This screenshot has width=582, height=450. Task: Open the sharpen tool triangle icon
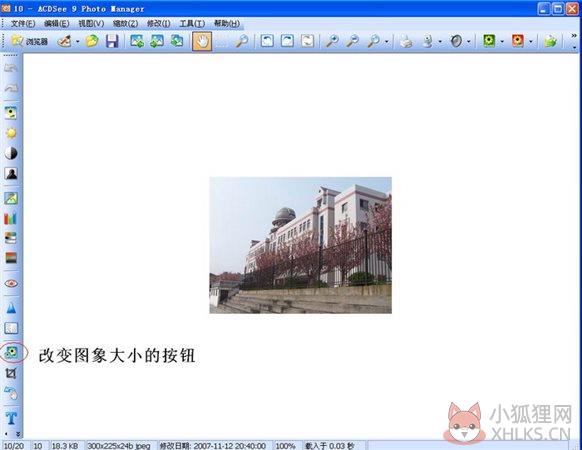coord(11,307)
